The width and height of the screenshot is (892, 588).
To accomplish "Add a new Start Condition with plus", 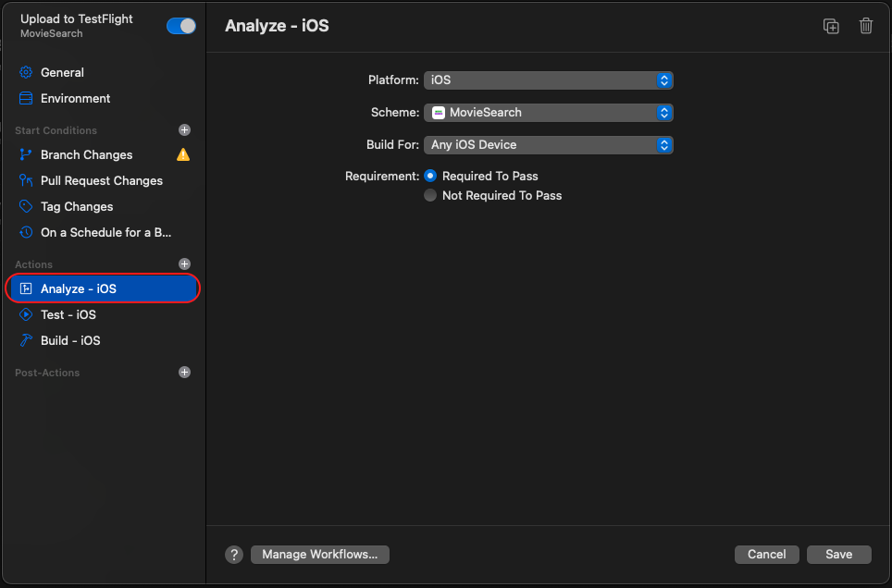I will coord(184,130).
